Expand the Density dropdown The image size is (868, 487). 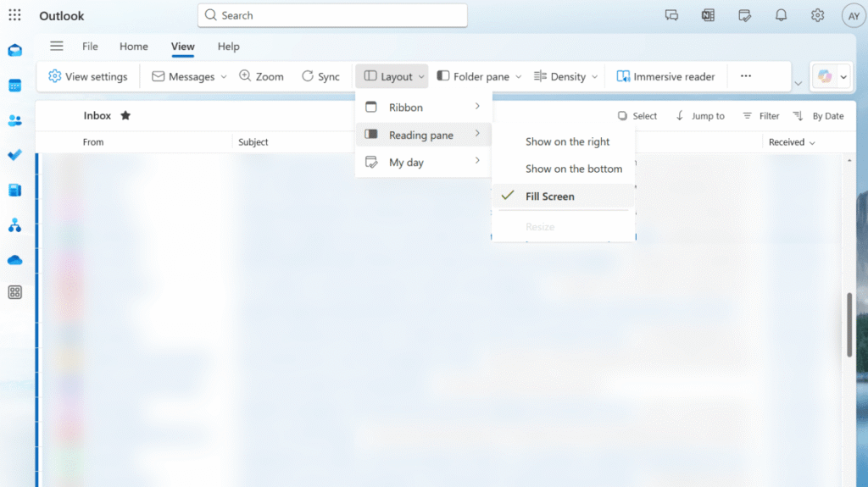coord(566,76)
